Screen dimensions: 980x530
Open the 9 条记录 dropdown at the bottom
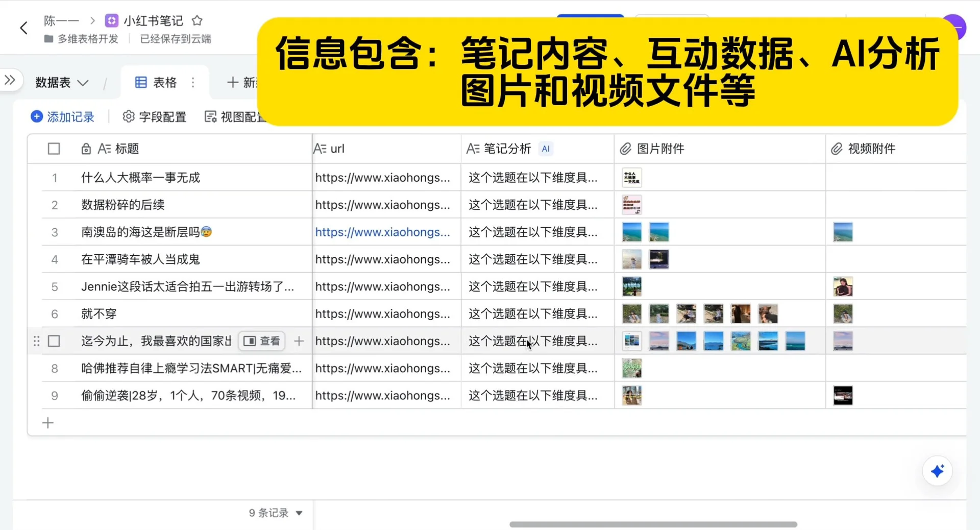point(275,513)
